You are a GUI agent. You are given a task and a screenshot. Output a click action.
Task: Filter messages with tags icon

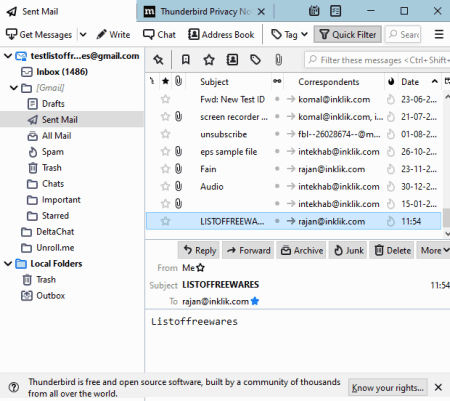(x=255, y=60)
